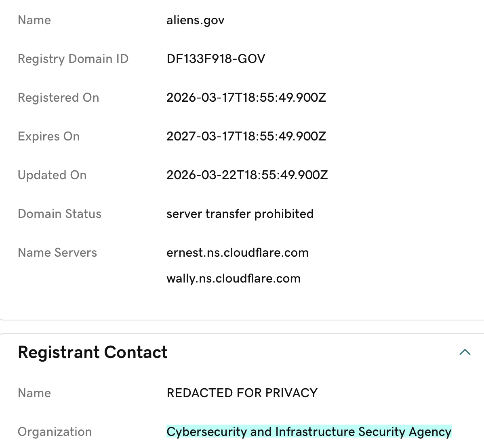This screenshot has width=484, height=448.
Task: Click the ernest.ns.cloudflare.com name server
Action: [237, 253]
